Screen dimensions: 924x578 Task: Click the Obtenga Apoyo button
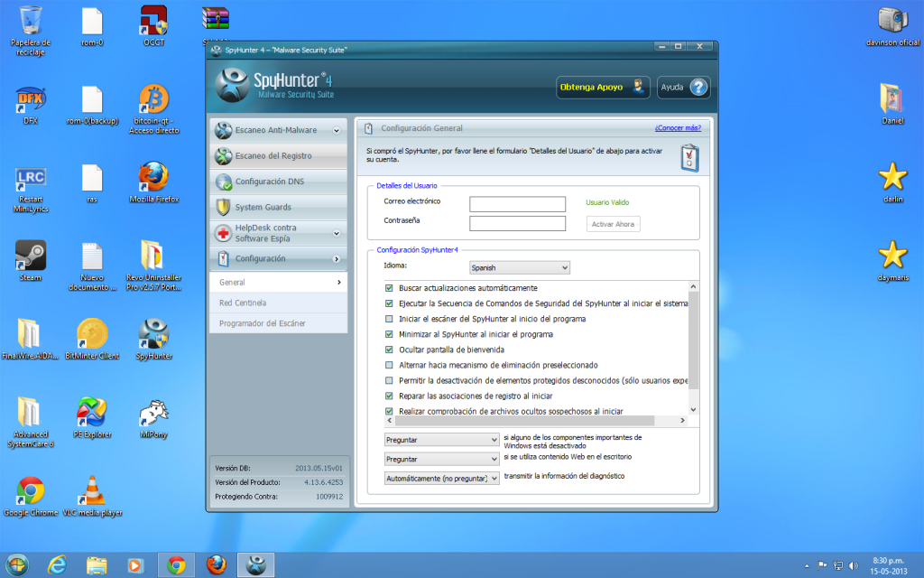(x=603, y=88)
